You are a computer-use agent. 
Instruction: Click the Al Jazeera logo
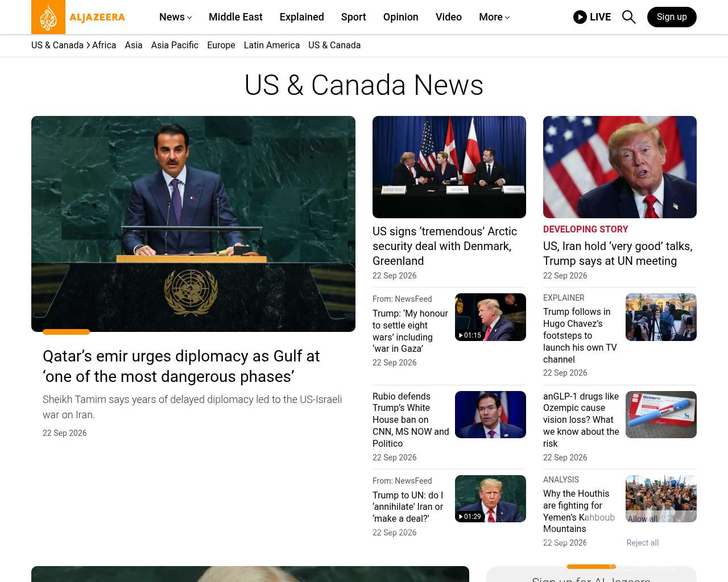(x=78, y=17)
